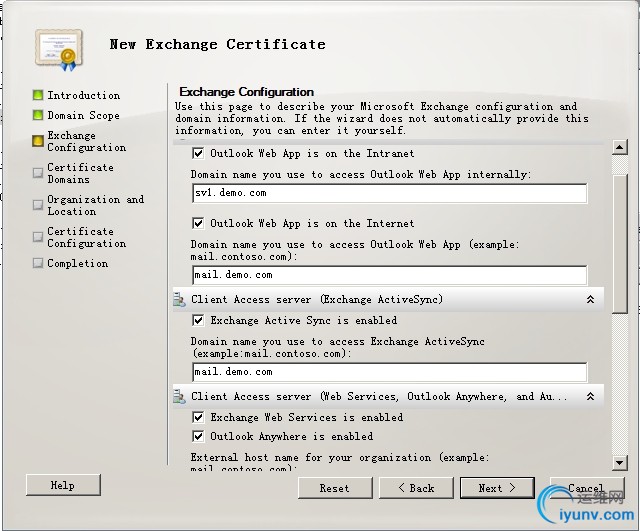Click the gray Organization and Location step indicator

tap(38, 205)
